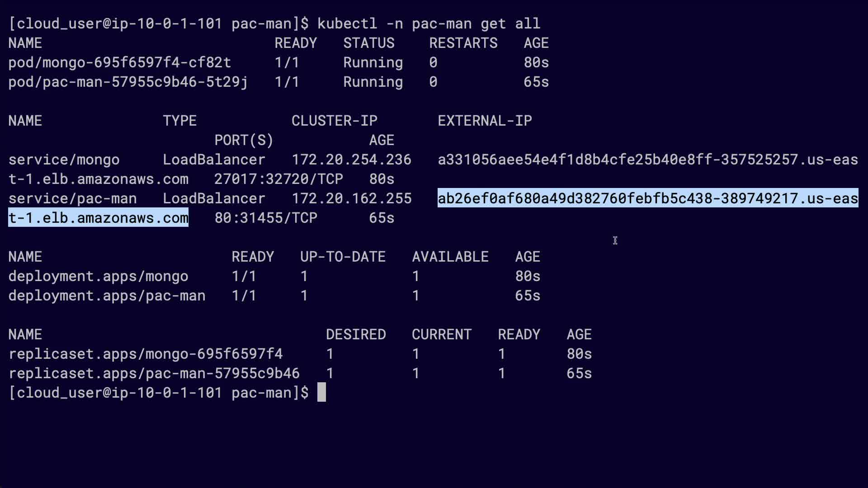Image resolution: width=868 pixels, height=488 pixels.
Task: Click the deployment.apps/mongo row name
Action: [98, 276]
